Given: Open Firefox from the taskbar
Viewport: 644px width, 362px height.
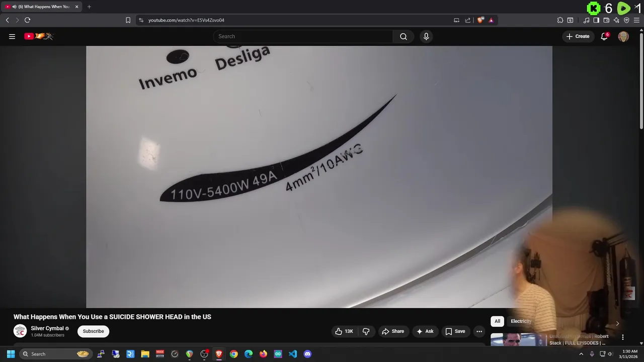Looking at the screenshot, I should 263,354.
